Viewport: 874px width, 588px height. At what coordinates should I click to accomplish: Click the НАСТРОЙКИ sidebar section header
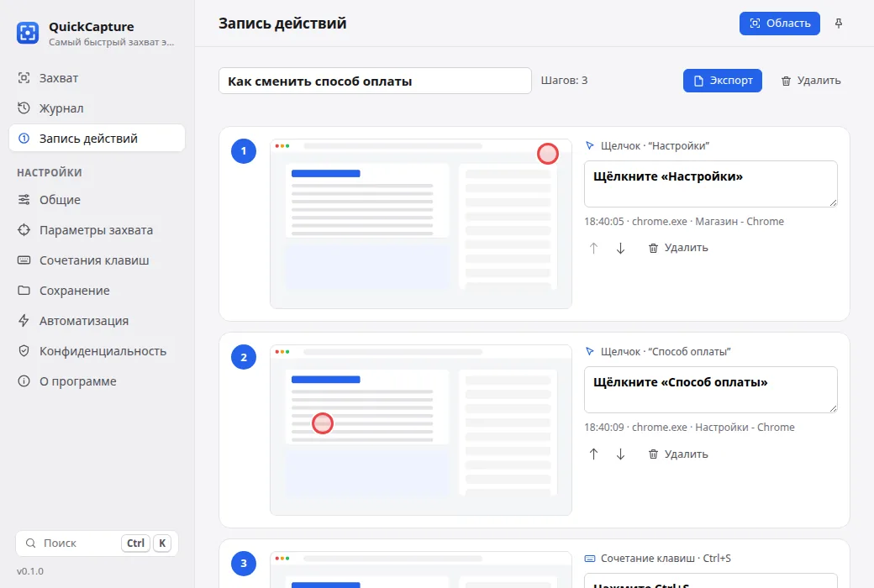(x=50, y=173)
